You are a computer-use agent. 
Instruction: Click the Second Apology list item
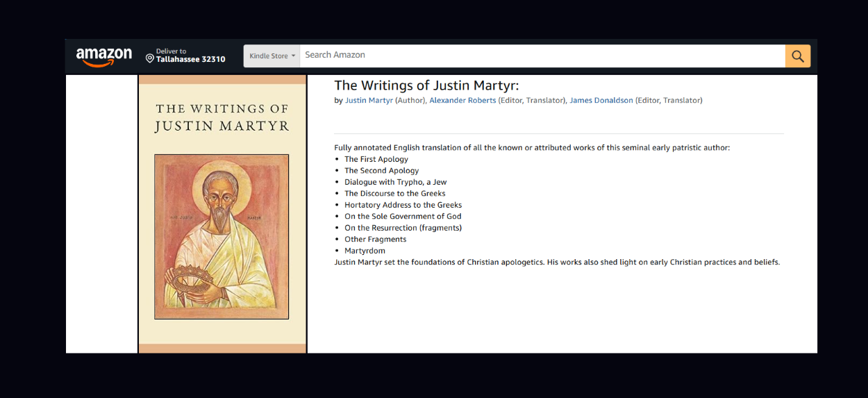pos(382,171)
